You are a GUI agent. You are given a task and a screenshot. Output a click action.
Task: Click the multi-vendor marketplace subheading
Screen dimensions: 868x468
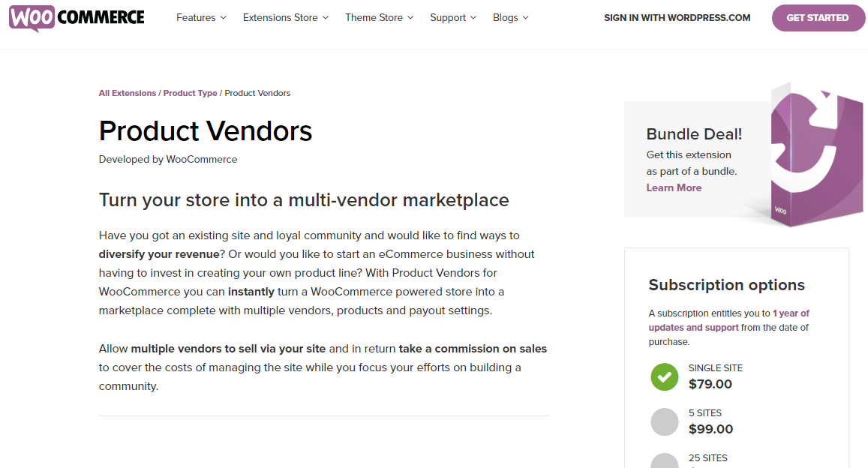pos(303,199)
